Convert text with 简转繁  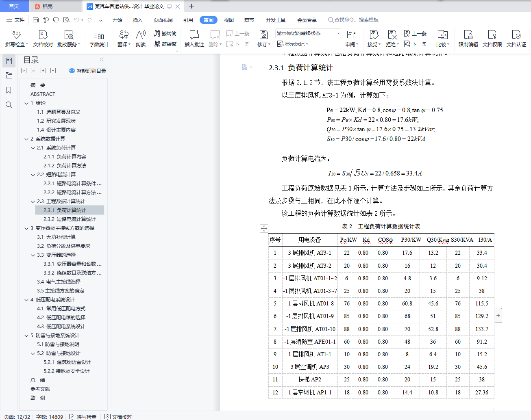165,44
